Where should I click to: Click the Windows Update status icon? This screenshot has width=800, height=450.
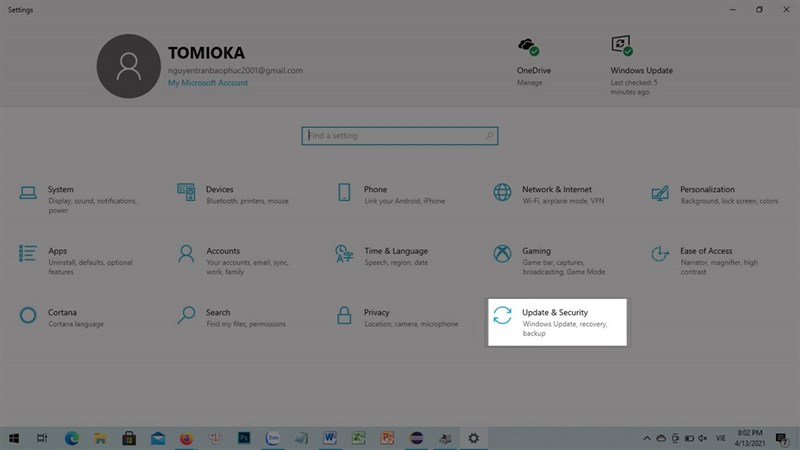pos(622,45)
